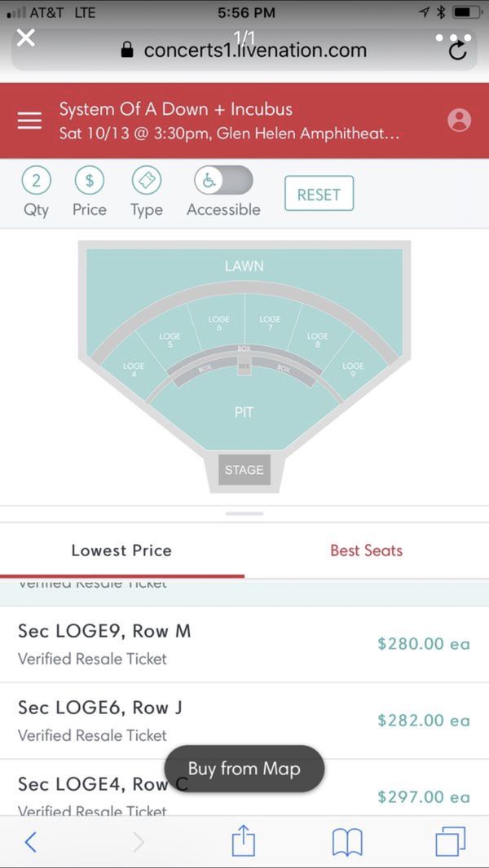
Task: Toggle the Accessible seating switch
Action: (223, 180)
